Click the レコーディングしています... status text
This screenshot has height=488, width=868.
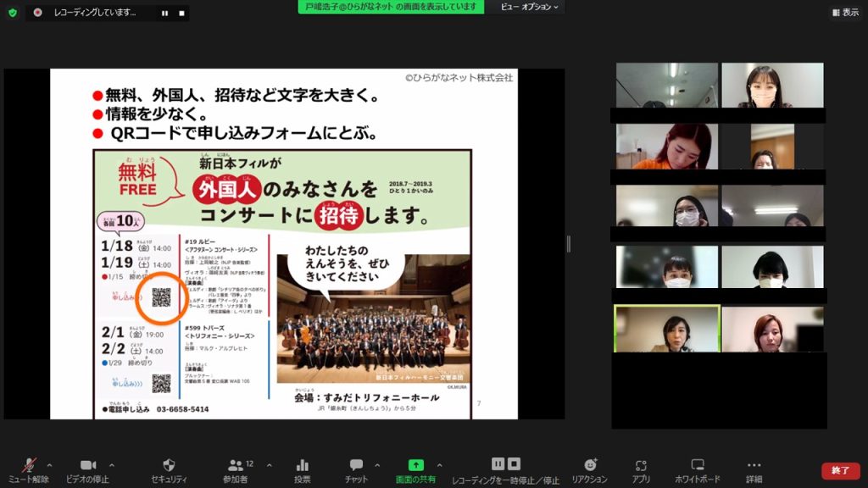(x=95, y=12)
